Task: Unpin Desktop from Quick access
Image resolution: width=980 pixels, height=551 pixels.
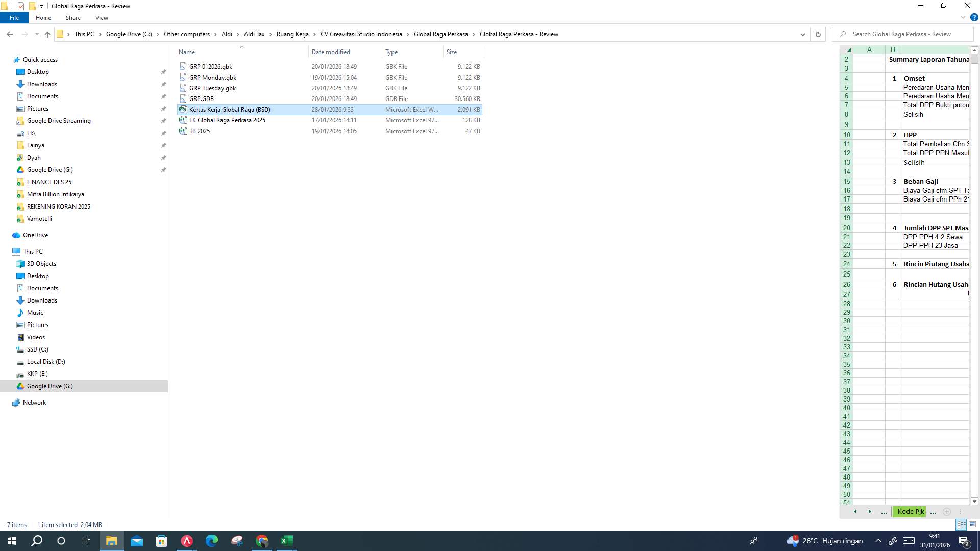Action: point(163,71)
